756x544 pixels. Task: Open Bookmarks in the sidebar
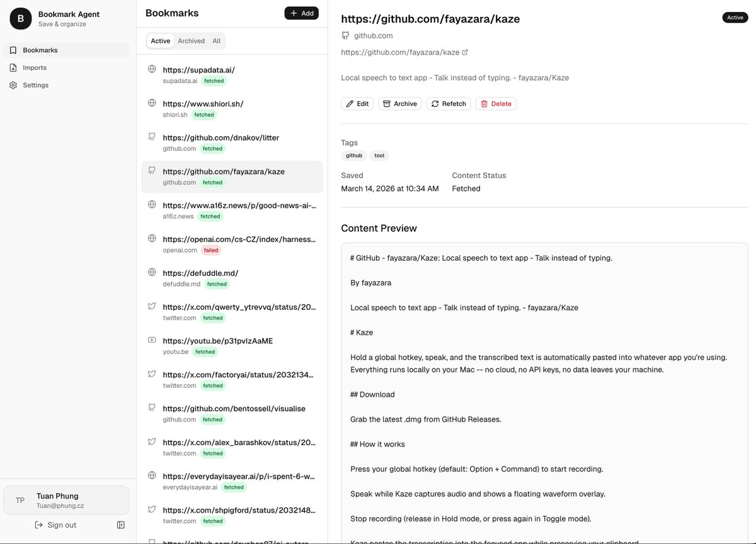(66, 50)
